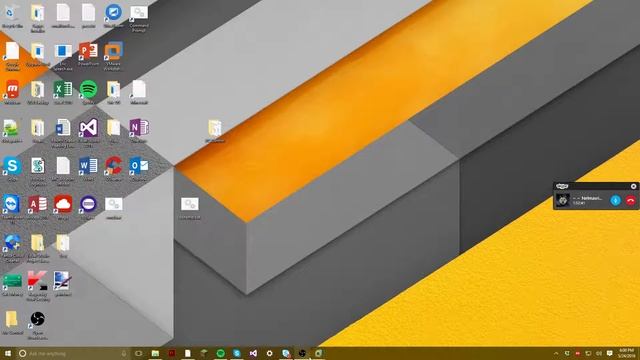Open the isolated folder at desktop center

(x=215, y=131)
